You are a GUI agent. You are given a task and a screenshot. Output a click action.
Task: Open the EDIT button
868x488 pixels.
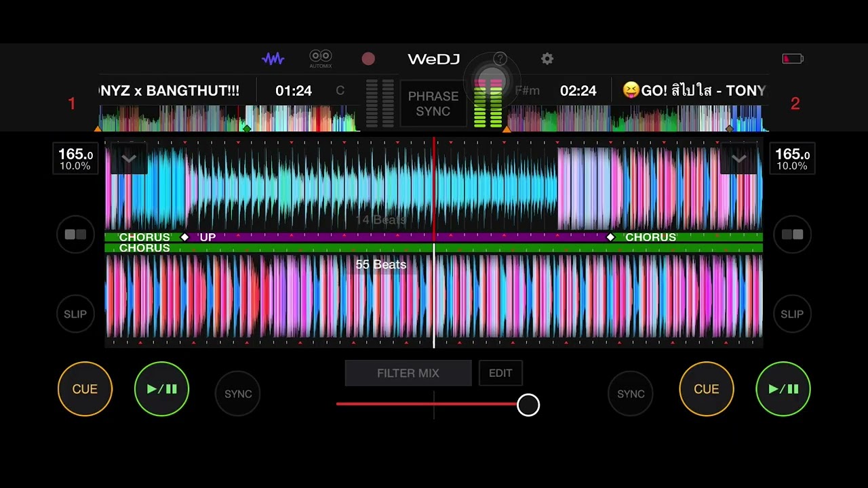[500, 373]
